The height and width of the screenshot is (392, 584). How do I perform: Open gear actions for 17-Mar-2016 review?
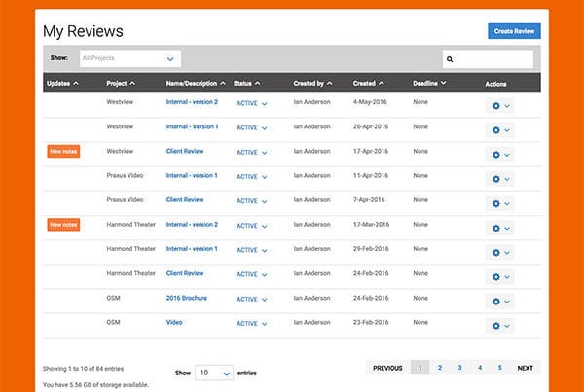500,228
